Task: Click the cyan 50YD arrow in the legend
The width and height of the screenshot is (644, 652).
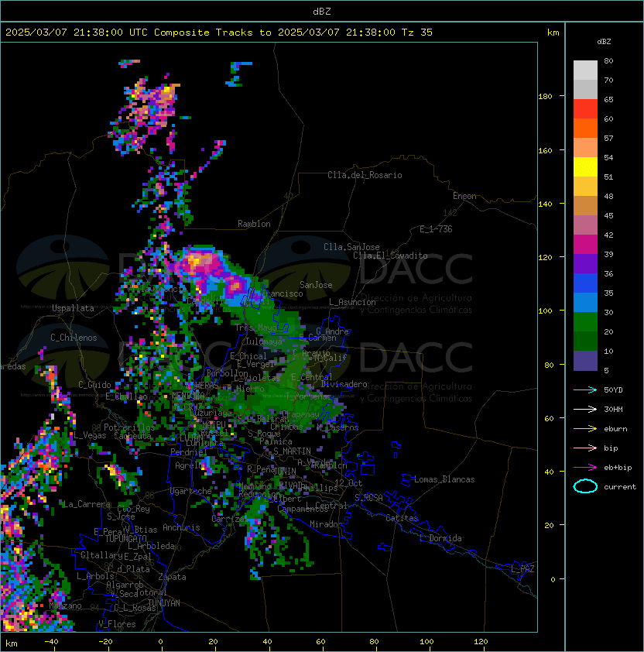Action: (585, 389)
